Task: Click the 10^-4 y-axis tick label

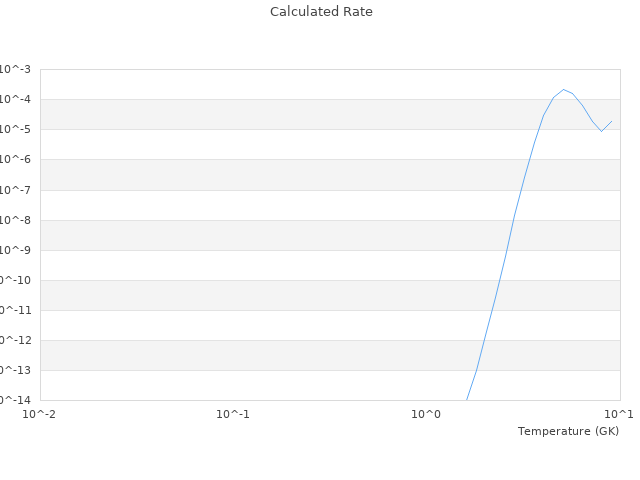Action: [15, 99]
